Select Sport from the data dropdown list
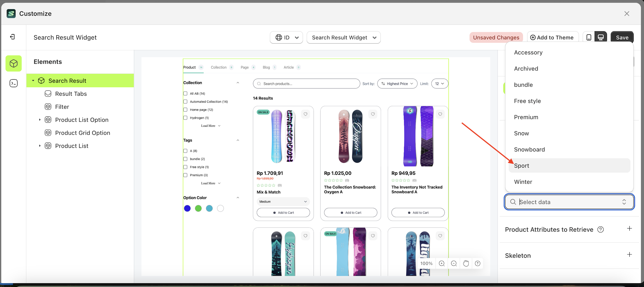 (522, 166)
